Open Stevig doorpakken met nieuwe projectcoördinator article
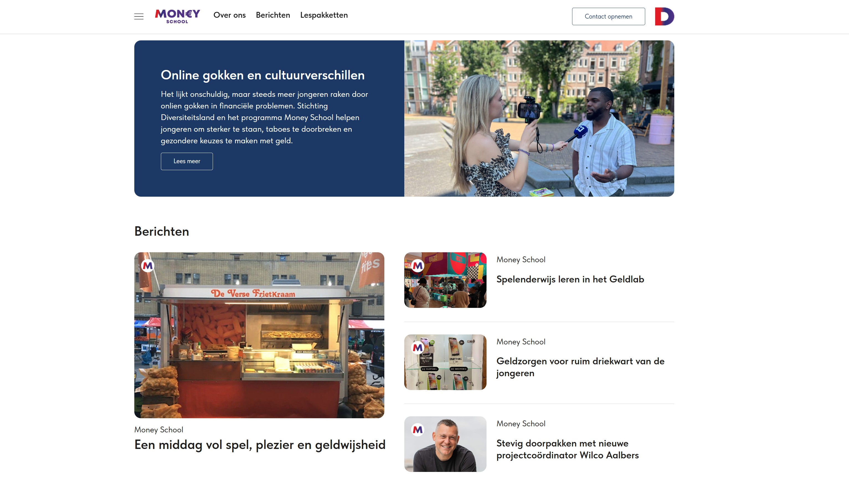 tap(568, 449)
